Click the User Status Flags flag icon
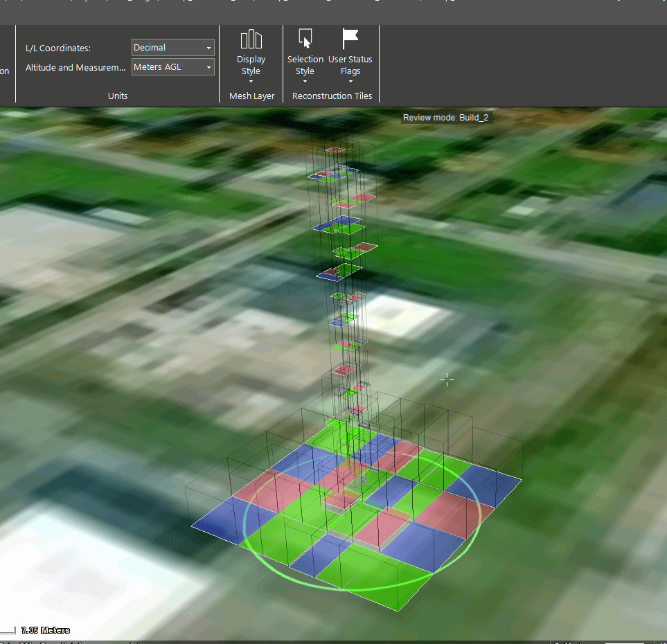 pyautogui.click(x=350, y=39)
